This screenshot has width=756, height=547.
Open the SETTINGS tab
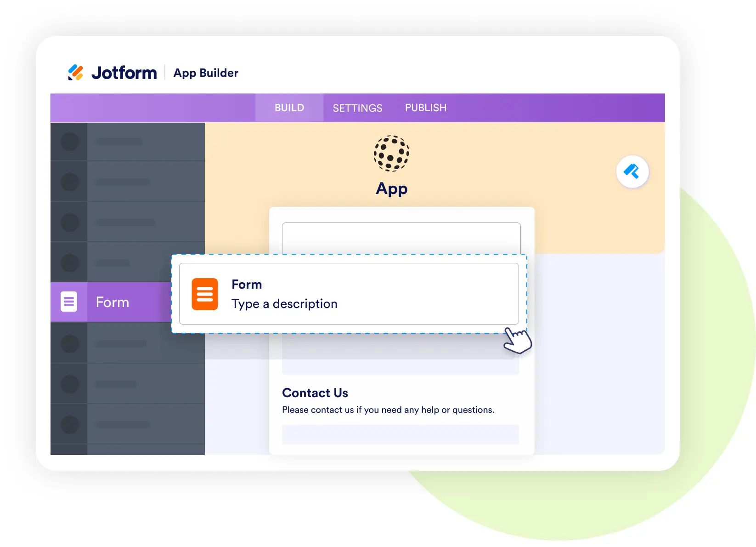coord(357,108)
